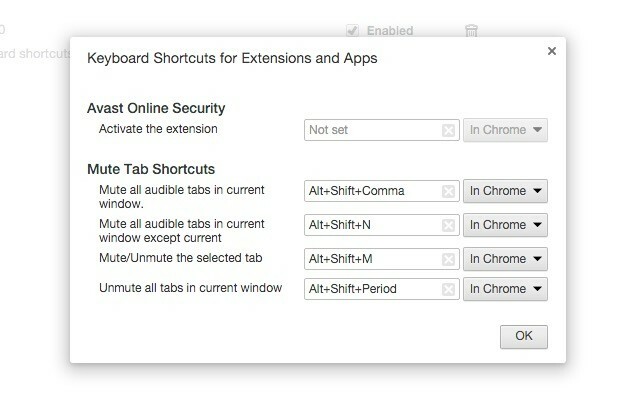Clear the Alt+Shift+Period shortcut
Image resolution: width=640 pixels, height=400 pixels.
(448, 289)
